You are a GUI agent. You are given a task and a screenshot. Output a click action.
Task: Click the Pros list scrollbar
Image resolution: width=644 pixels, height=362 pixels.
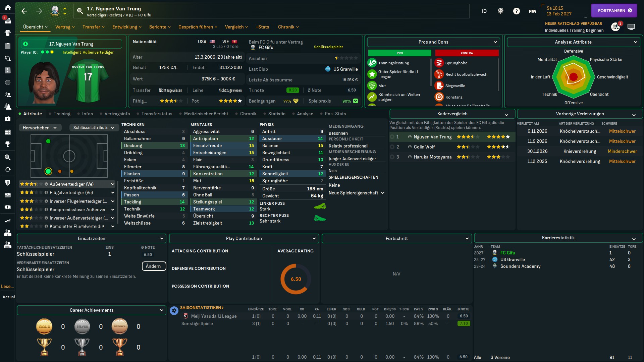(431, 72)
